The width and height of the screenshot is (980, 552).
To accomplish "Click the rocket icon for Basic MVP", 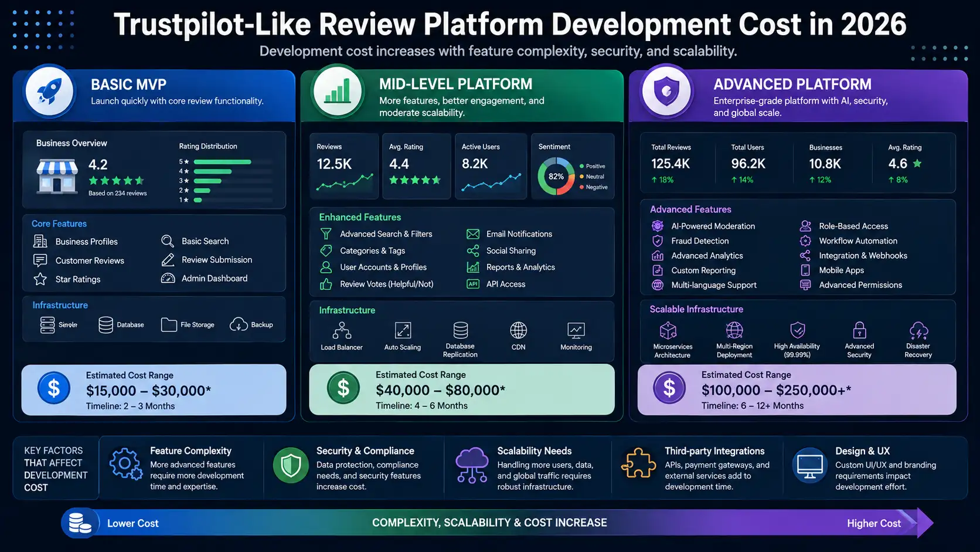I will click(50, 92).
